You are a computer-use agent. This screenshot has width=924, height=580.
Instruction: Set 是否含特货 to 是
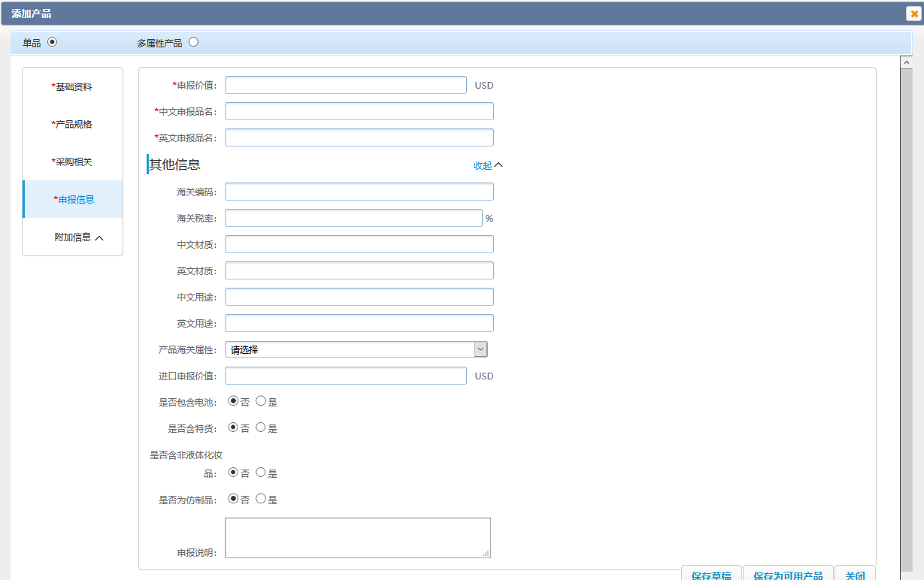pos(261,427)
